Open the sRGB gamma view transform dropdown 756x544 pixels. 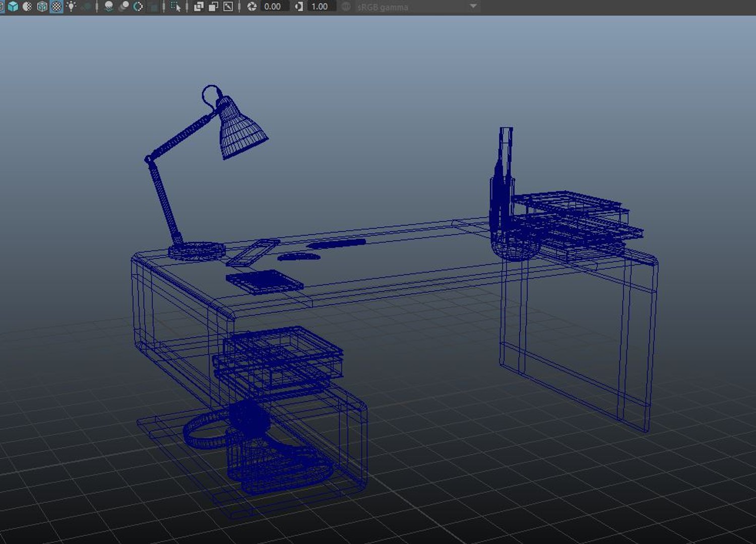473,6
